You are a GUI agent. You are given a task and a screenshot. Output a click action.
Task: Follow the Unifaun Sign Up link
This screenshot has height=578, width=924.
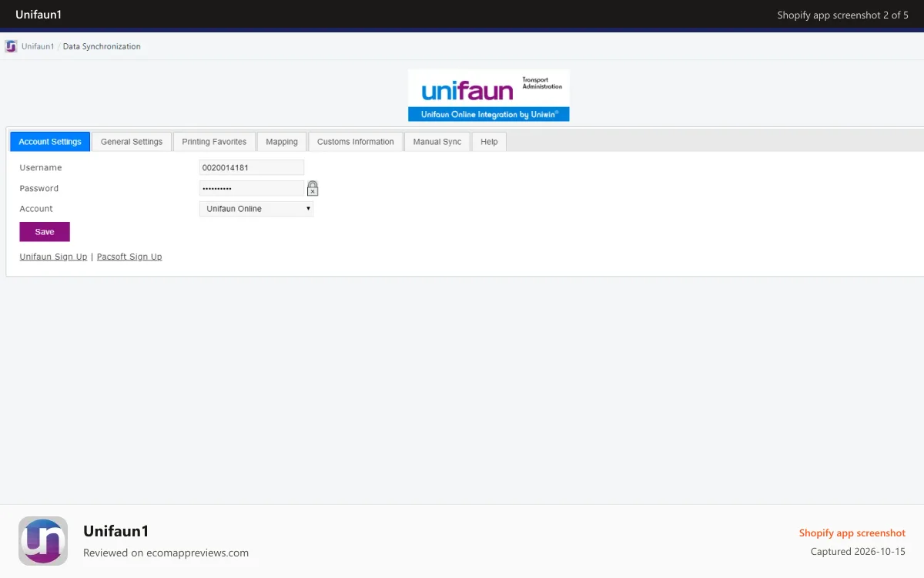(53, 257)
